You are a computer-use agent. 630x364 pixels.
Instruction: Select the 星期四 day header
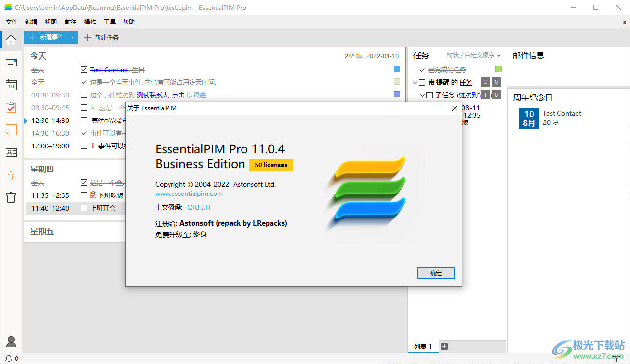[42, 169]
